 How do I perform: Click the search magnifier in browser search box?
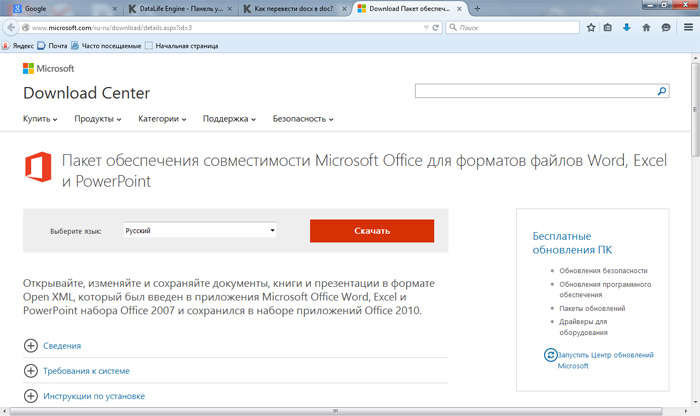click(453, 27)
